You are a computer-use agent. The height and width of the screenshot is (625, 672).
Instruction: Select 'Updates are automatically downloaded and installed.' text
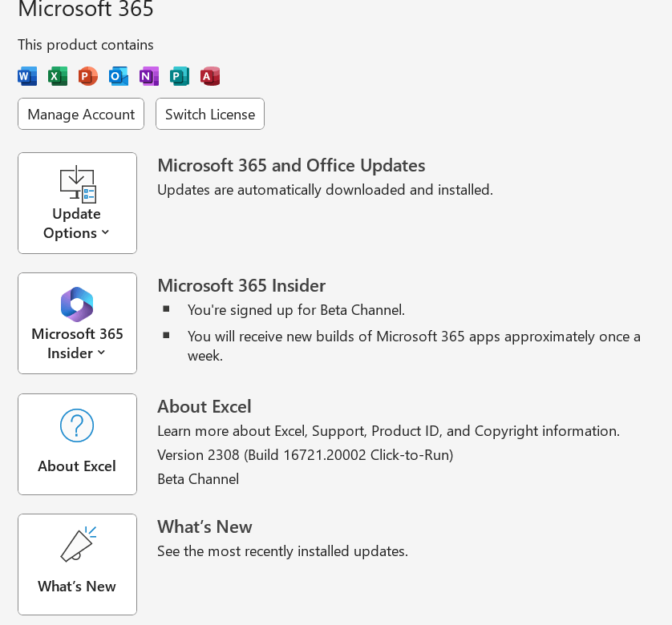tap(326, 190)
